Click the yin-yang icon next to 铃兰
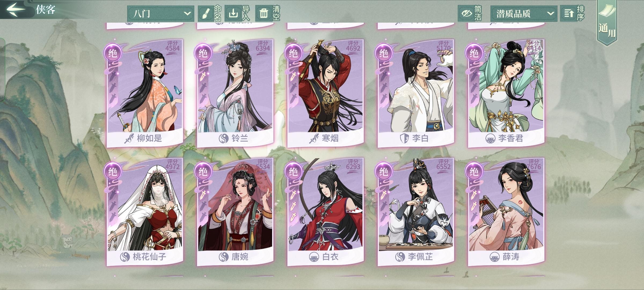 223,139
